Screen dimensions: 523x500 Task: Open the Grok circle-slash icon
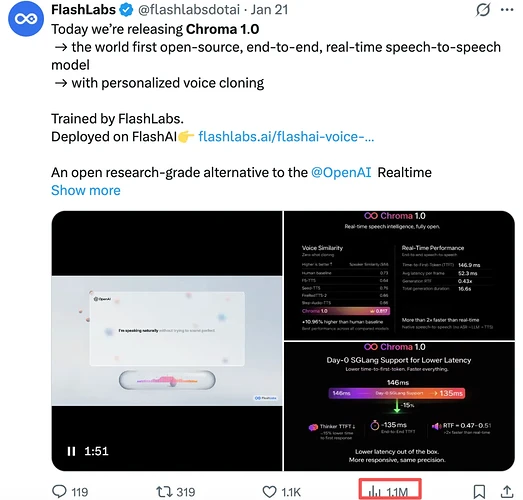[x=483, y=9]
